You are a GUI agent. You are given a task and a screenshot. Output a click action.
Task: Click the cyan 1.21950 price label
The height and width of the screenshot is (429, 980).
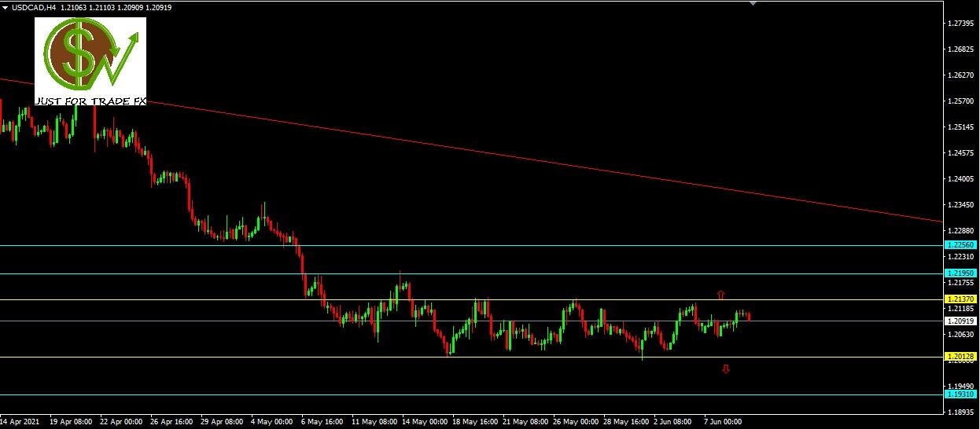coord(960,273)
